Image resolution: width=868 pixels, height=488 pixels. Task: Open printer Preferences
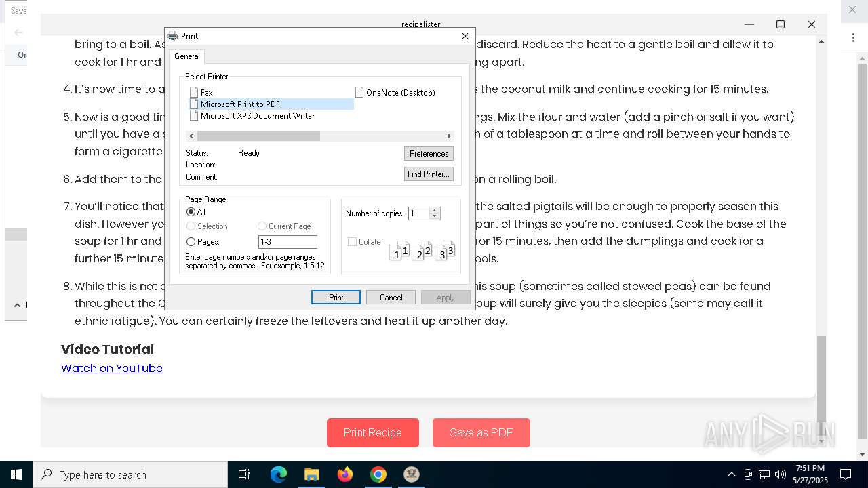coord(429,153)
